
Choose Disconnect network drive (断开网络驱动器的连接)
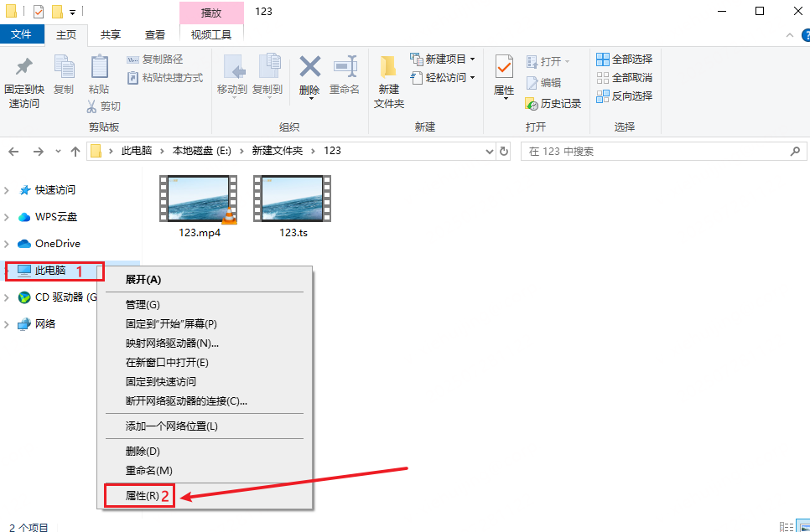[x=205, y=401]
